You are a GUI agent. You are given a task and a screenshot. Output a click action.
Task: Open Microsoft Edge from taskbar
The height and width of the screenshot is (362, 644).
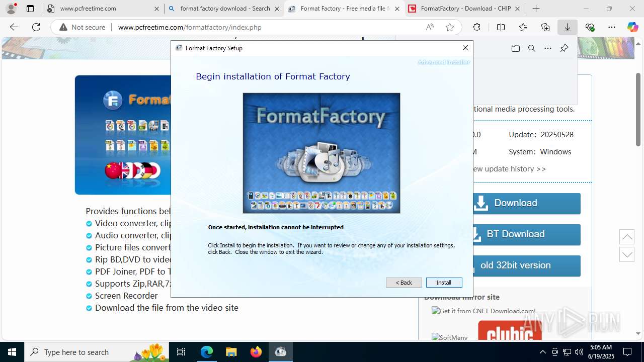click(207, 352)
